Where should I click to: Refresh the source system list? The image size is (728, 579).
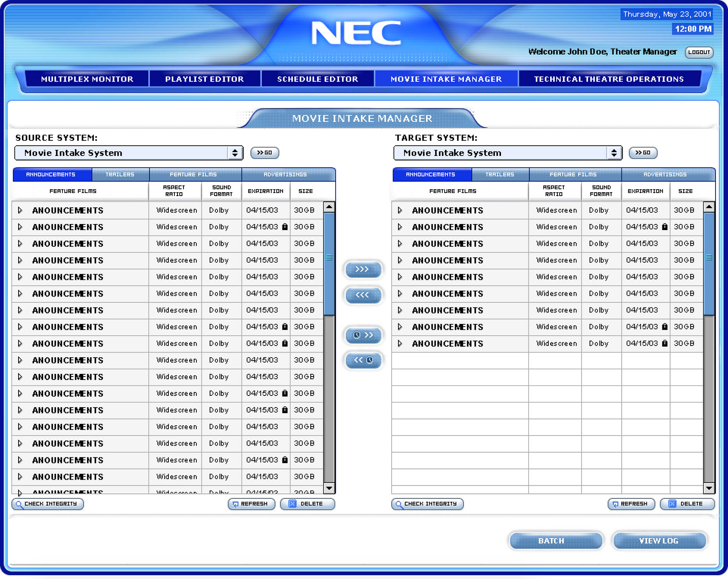(251, 504)
